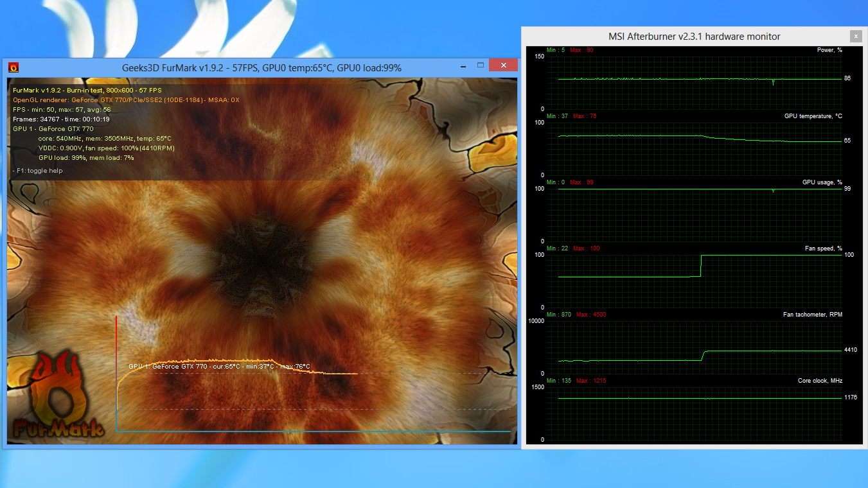Viewport: 868px width, 488px height.
Task: Close the FurMark window
Action: pos(503,65)
